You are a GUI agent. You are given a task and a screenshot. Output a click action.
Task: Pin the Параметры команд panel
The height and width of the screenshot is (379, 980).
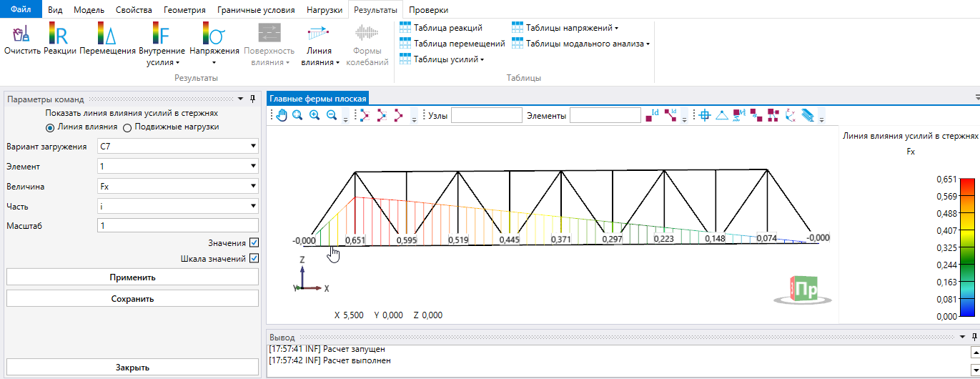(253, 99)
